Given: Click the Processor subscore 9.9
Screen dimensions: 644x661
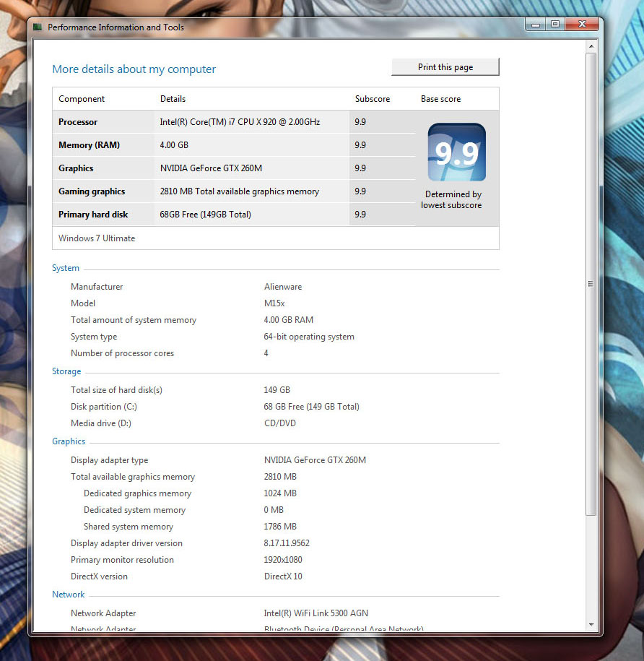Looking at the screenshot, I should point(360,122).
